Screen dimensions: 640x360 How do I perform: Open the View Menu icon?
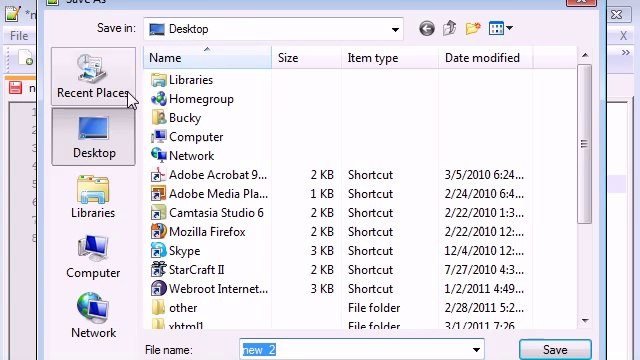[496, 29]
